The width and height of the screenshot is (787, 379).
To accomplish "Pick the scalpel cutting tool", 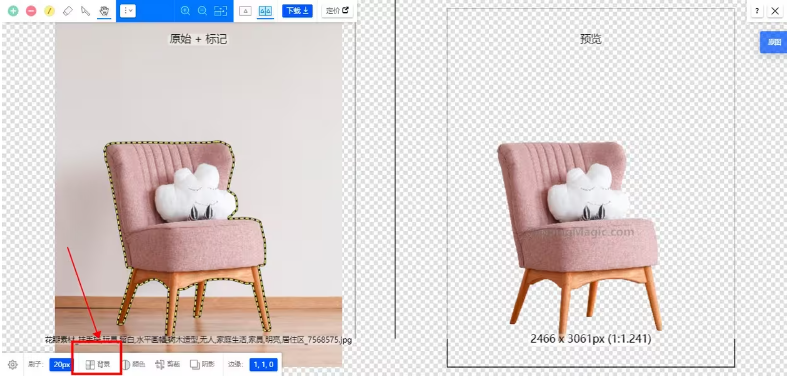I will [x=86, y=11].
